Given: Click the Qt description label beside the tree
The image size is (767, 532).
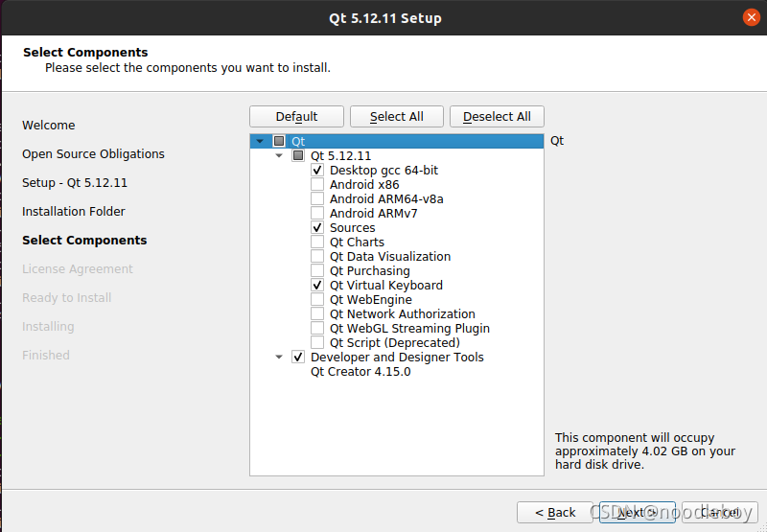Looking at the screenshot, I should (557, 141).
